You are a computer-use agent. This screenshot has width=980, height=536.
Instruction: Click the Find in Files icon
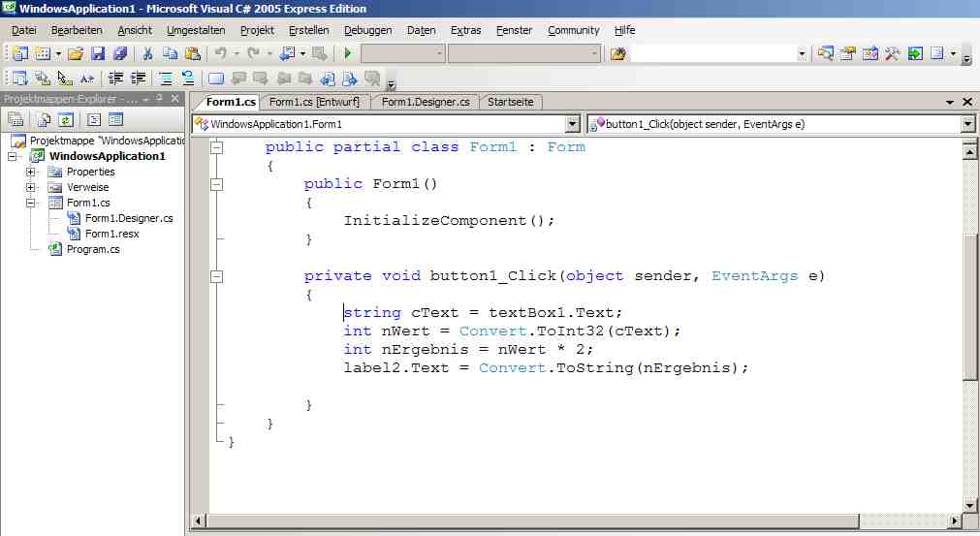pos(618,53)
